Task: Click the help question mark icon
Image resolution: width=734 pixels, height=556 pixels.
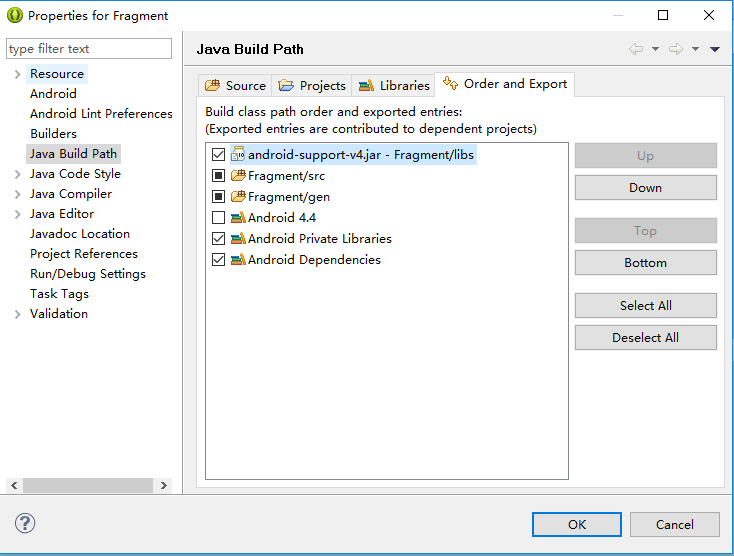Action: tap(25, 523)
